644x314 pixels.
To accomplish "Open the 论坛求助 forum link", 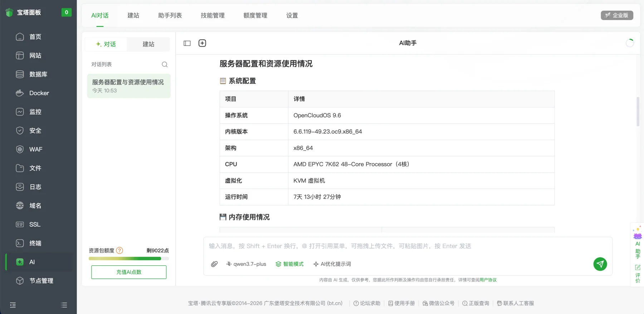I will coord(367,303).
